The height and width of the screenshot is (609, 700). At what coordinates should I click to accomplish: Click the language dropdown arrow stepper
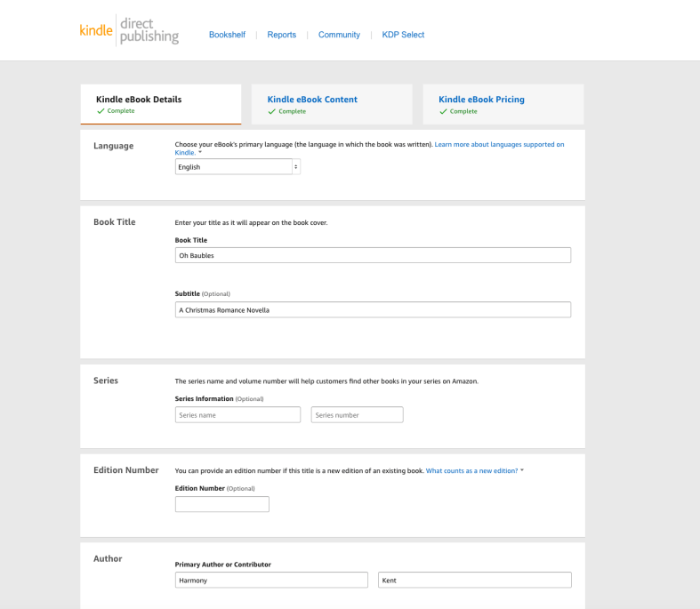click(x=296, y=167)
